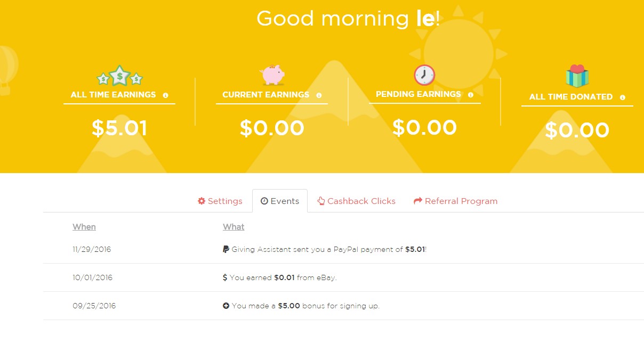Click info icon beside Pending Earnings
Screen dimensions: 644x360
[471, 95]
